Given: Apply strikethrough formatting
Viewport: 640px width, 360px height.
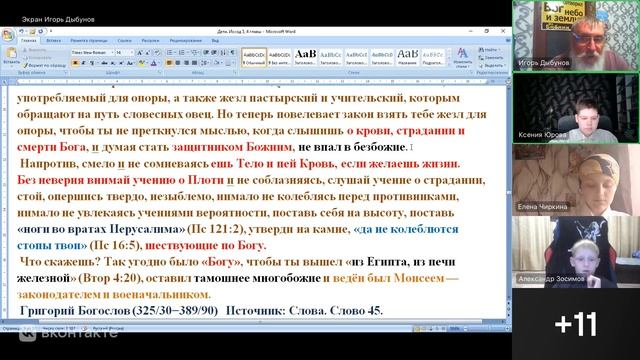Looking at the screenshot, I should pos(104,63).
